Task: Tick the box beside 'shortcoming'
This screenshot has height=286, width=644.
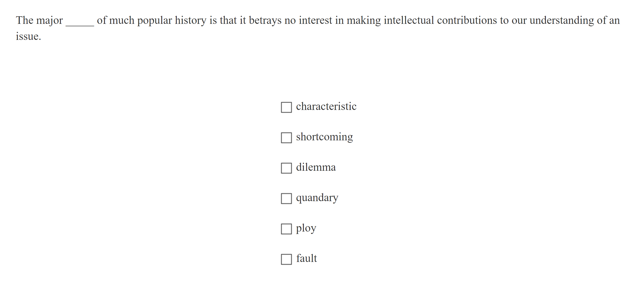Action: pos(286,138)
